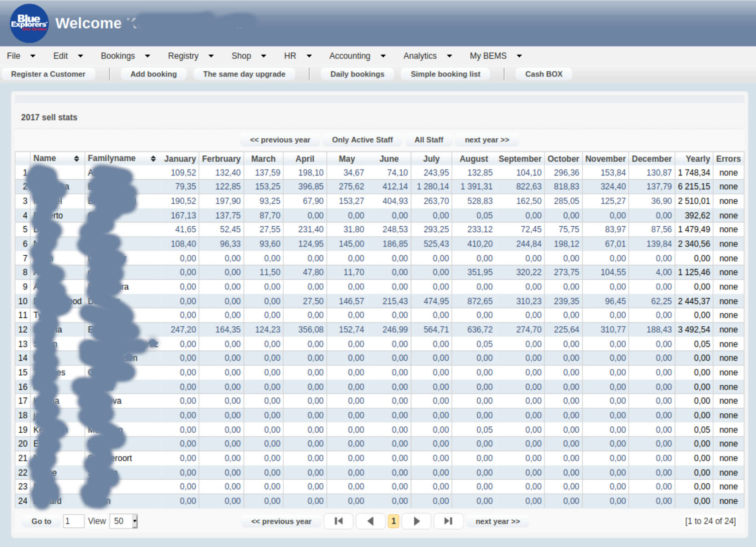The image size is (756, 547).
Task: Go to next page arrow
Action: [x=416, y=521]
